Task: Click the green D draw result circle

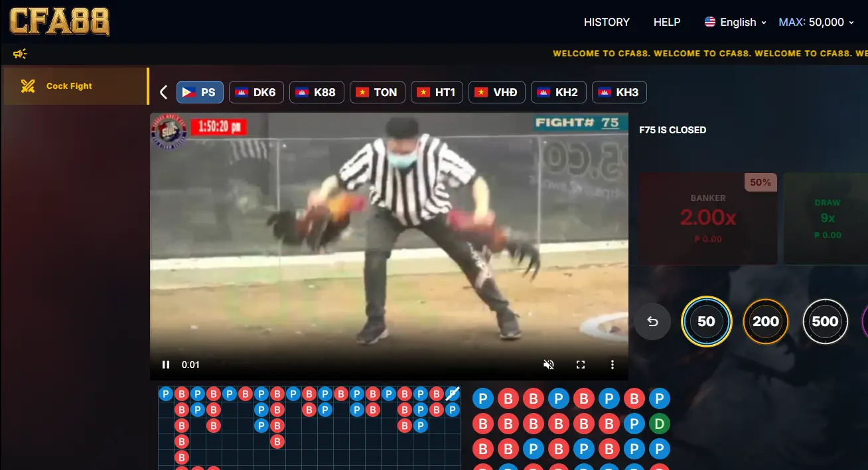Action: pyautogui.click(x=660, y=424)
